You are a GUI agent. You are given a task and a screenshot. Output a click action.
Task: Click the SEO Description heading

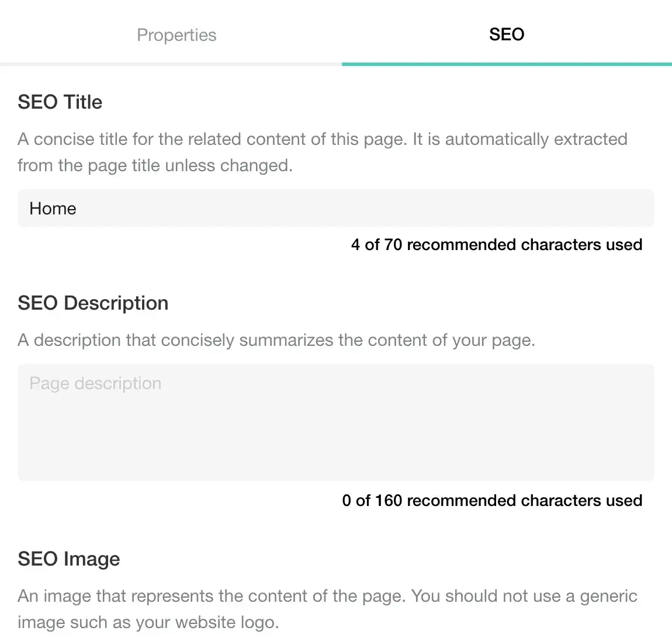click(93, 303)
